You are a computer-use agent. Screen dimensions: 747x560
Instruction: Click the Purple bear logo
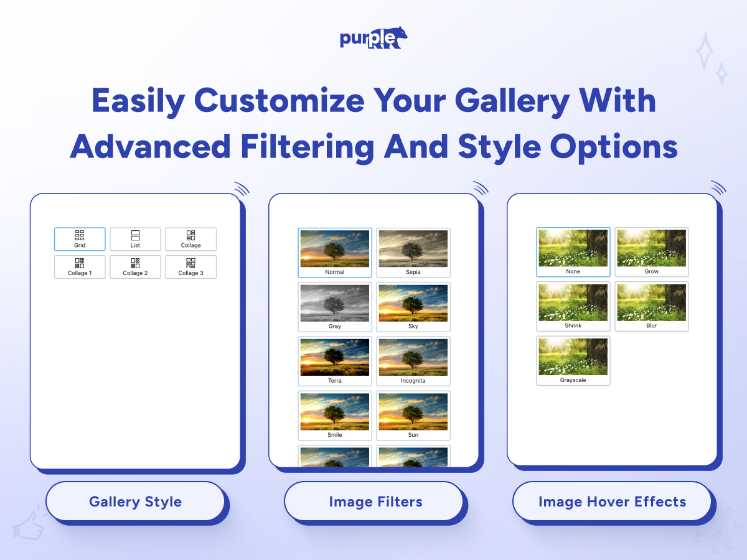[x=374, y=38]
